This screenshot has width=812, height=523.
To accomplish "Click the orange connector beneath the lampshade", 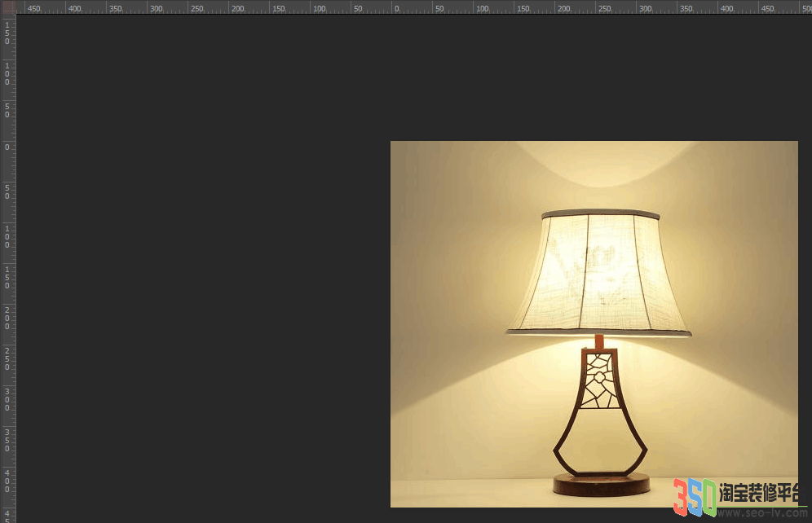I will [x=599, y=341].
